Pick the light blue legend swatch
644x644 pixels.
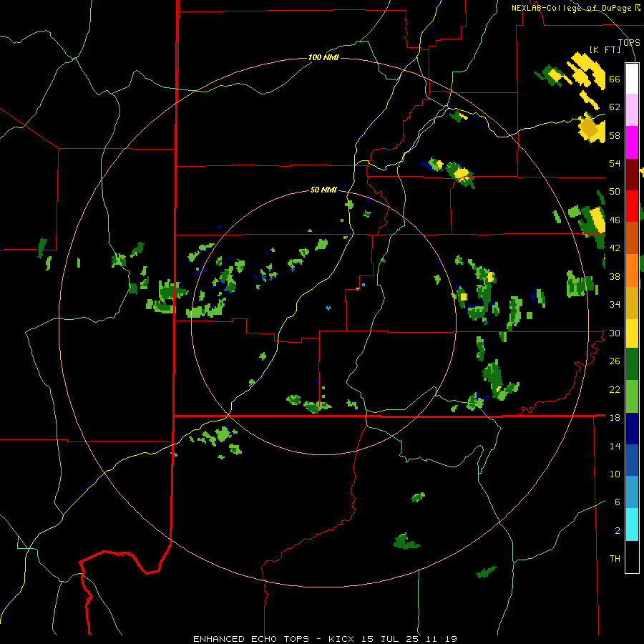click(x=632, y=492)
